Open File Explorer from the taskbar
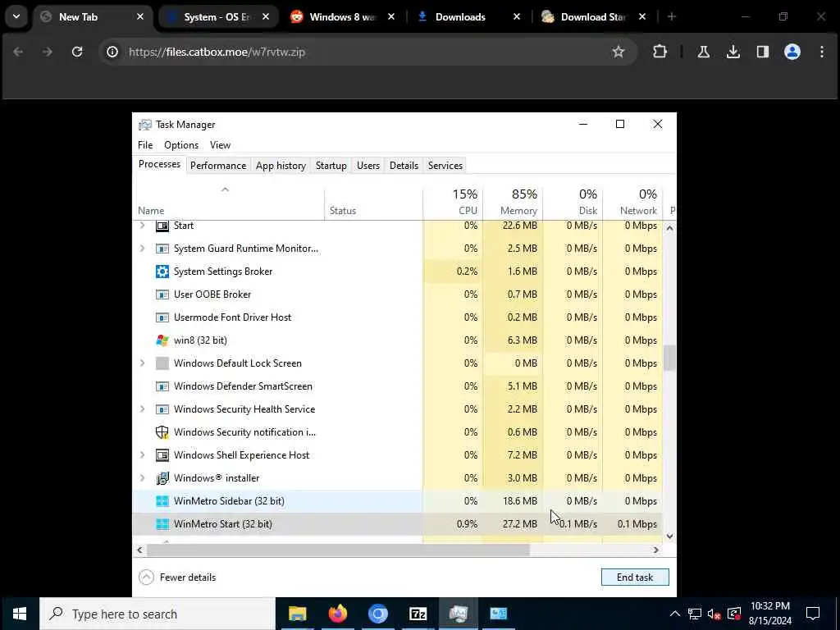 pos(297,614)
